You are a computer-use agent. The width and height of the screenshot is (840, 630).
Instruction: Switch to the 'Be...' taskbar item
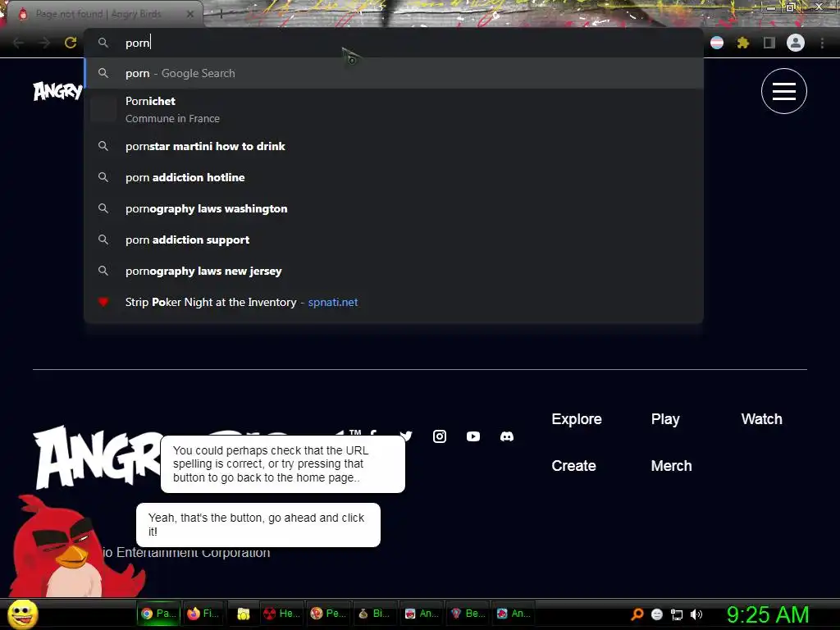468,614
